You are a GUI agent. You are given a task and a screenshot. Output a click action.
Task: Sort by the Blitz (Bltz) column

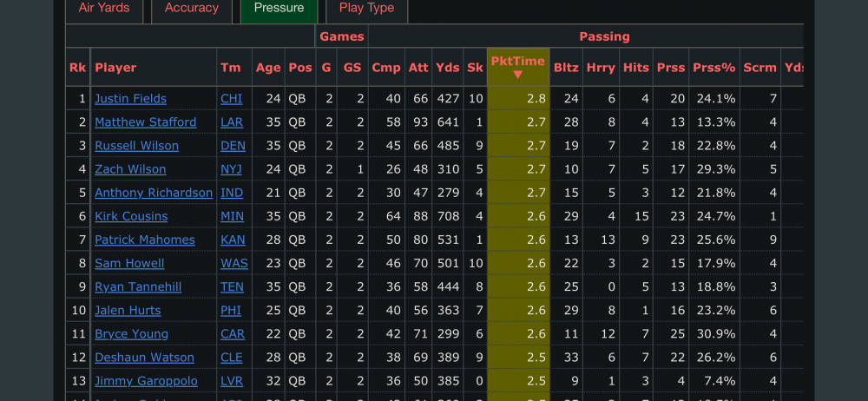click(x=566, y=68)
